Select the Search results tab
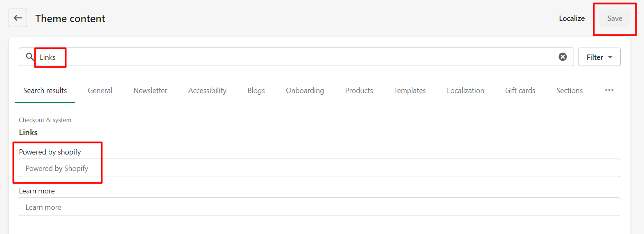This screenshot has height=234, width=644. click(x=45, y=91)
